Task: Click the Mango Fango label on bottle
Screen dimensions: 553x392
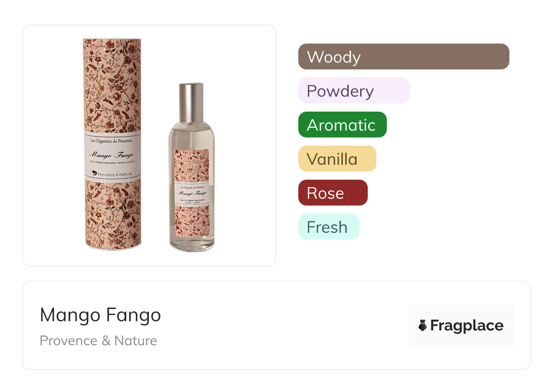Action: 192,195
